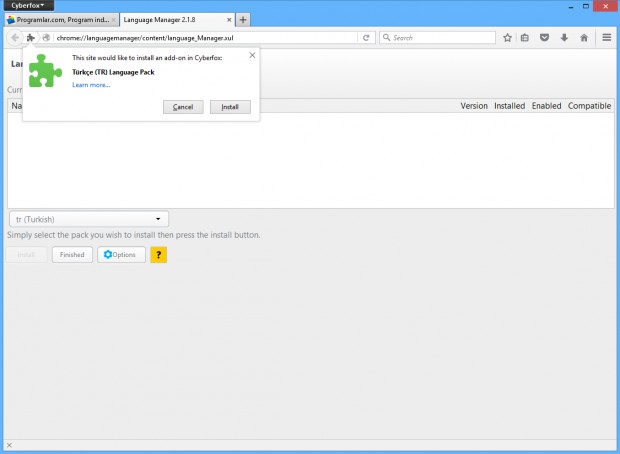
Task: Open the hamburger menu icon
Action: coord(607,38)
